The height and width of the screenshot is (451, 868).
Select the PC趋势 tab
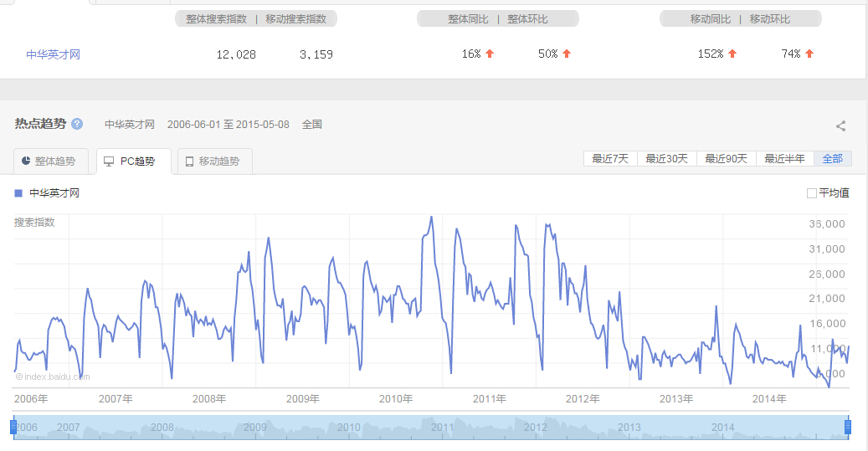(x=133, y=161)
